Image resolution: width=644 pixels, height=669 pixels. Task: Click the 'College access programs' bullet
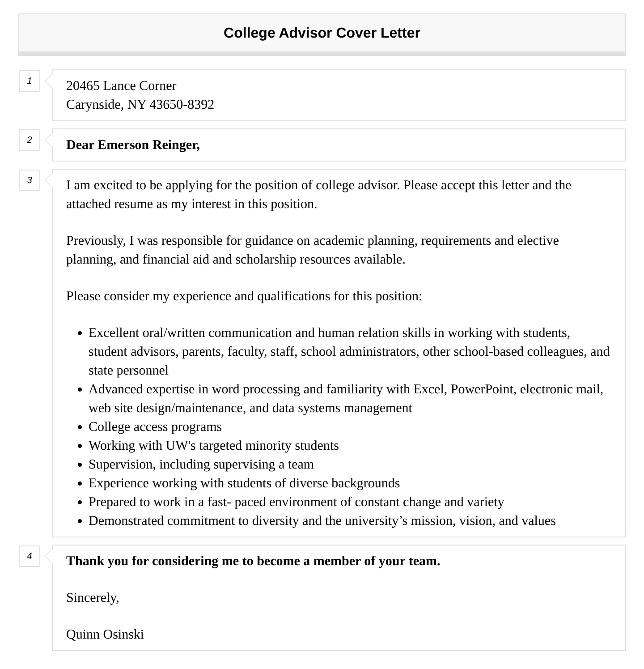[155, 427]
